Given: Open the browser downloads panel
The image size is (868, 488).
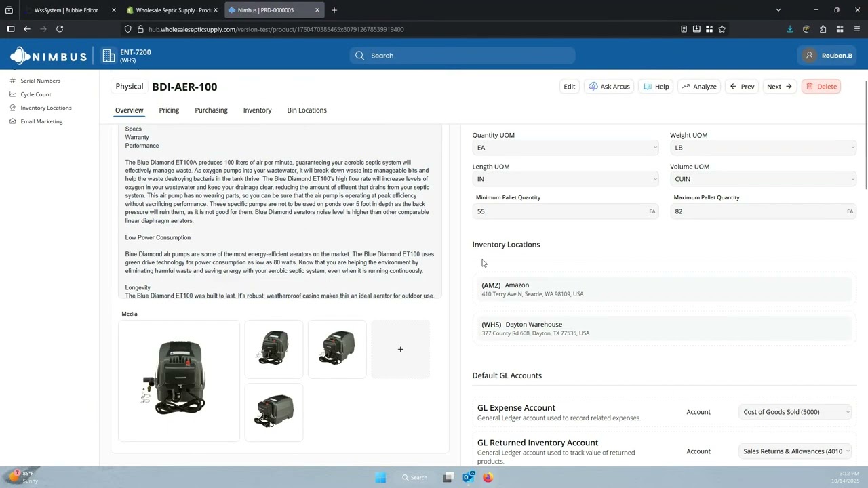Looking at the screenshot, I should 789,29.
